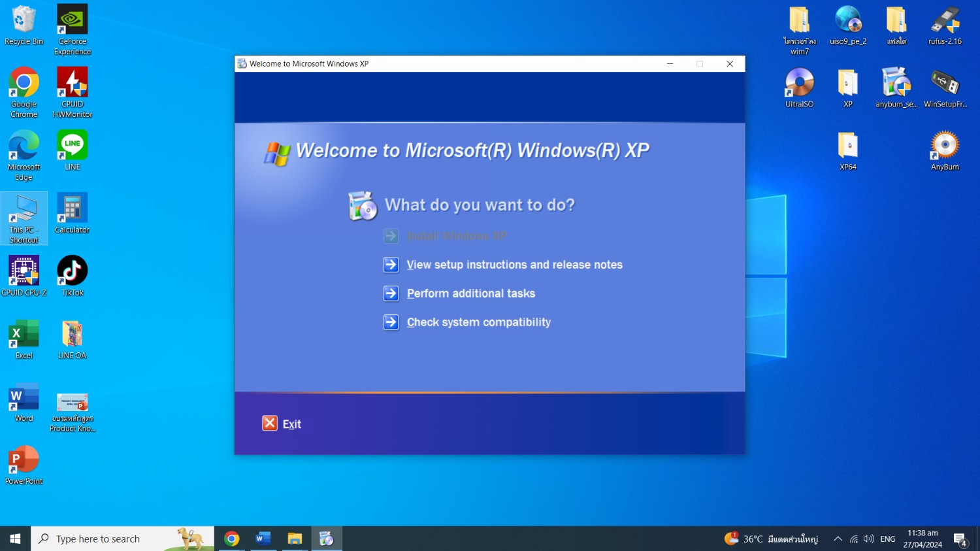This screenshot has height=551, width=980.
Task: Open the Wi-Fi network tray icon
Action: [x=854, y=539]
